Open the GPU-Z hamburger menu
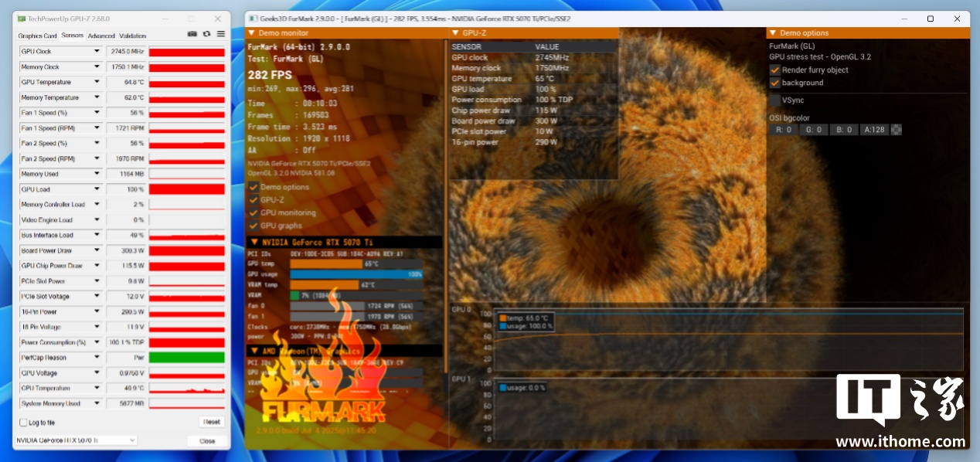980x462 pixels. 221,34
